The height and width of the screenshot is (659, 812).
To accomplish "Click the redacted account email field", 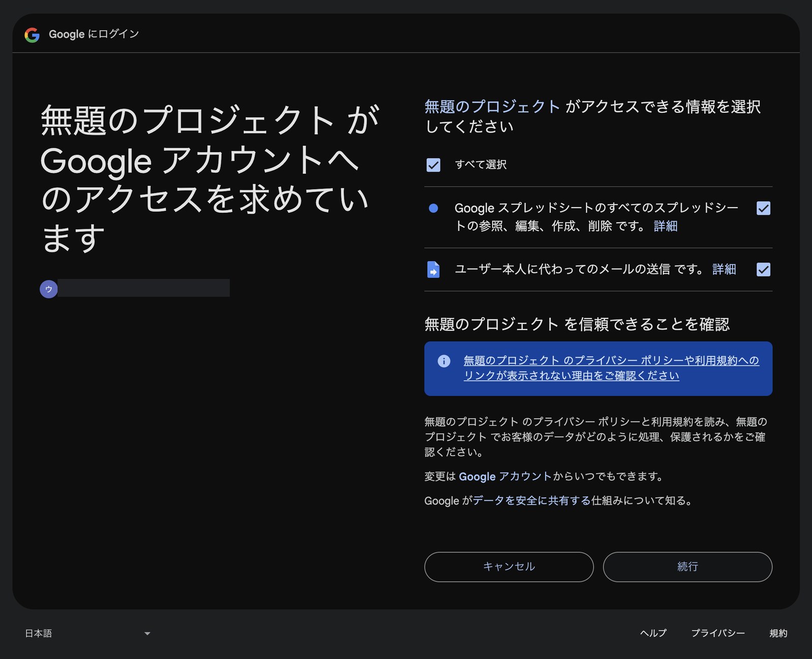I will click(144, 288).
